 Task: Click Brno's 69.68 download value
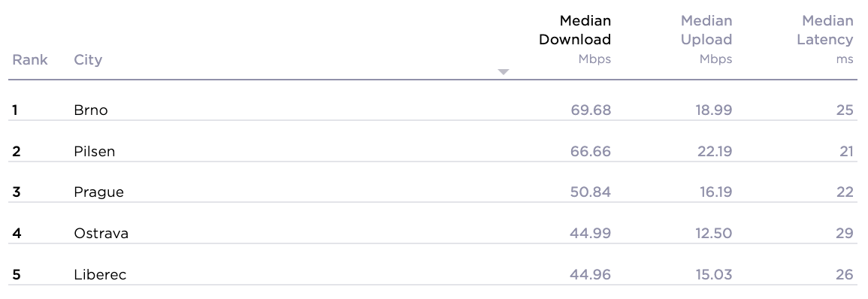coord(591,110)
